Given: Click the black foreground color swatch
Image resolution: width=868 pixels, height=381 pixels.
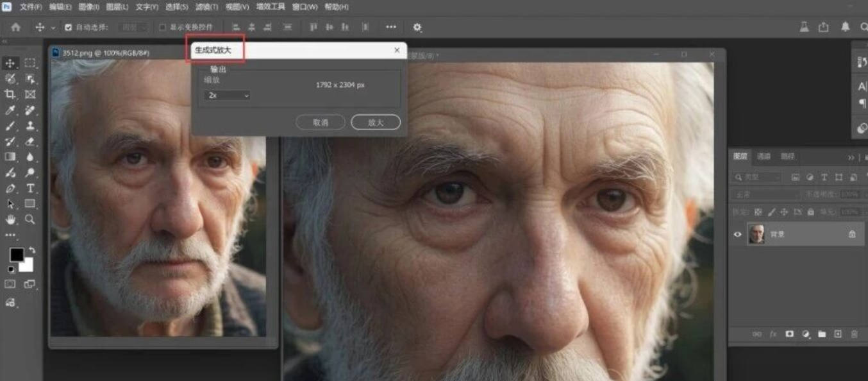Looking at the screenshot, I should coord(16,255).
